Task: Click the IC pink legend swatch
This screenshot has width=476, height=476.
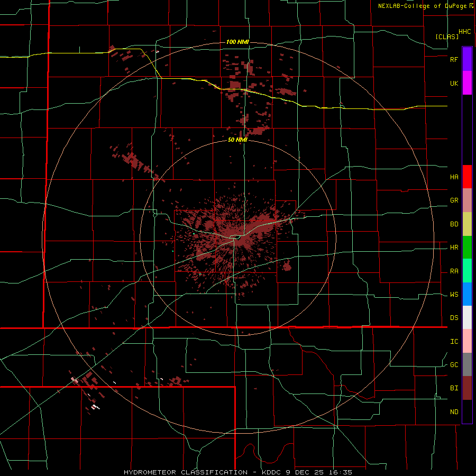Action: pos(467,341)
